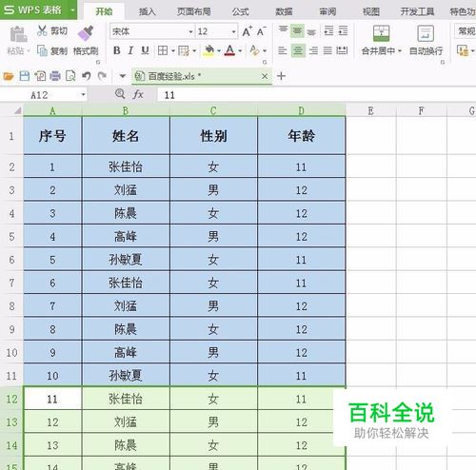Image resolution: width=476 pixels, height=470 pixels.
Task: Open font size dropdown showing 12
Action: [233, 31]
